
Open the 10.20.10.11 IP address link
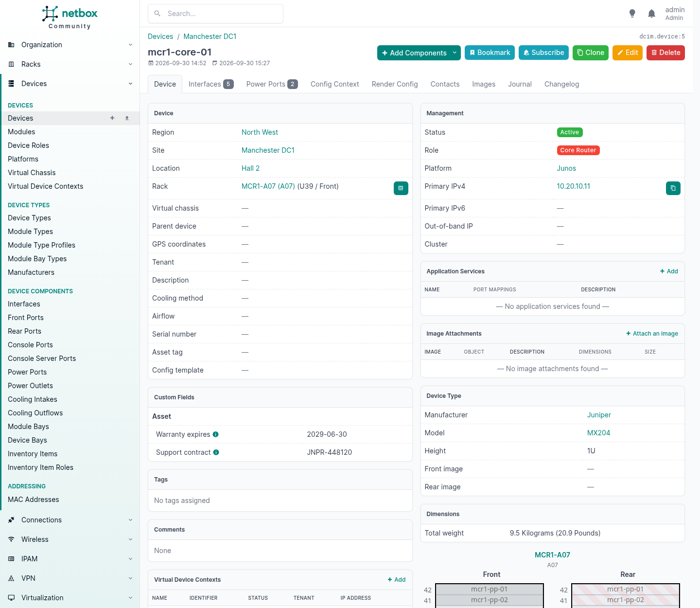(574, 186)
